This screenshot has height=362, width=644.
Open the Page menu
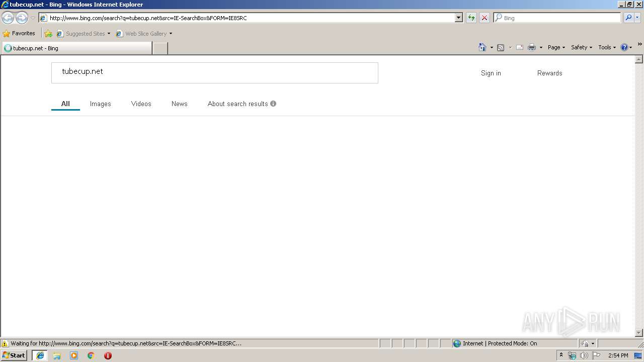coord(556,47)
